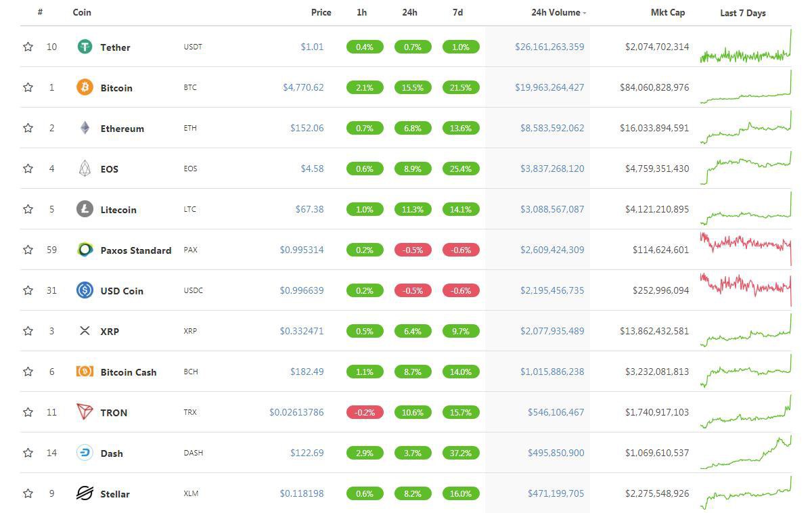Click Bitcoin market cap $84,060,828,976
This screenshot has height=513, width=812.
654,87
